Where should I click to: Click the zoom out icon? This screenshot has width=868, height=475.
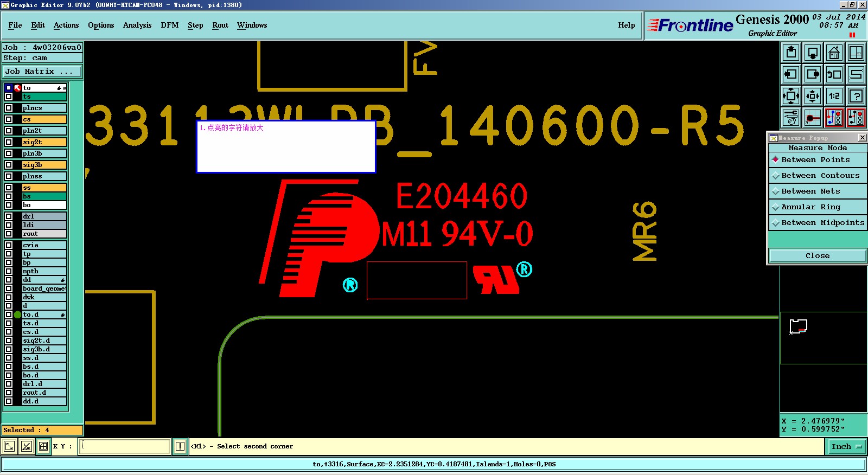tap(813, 96)
